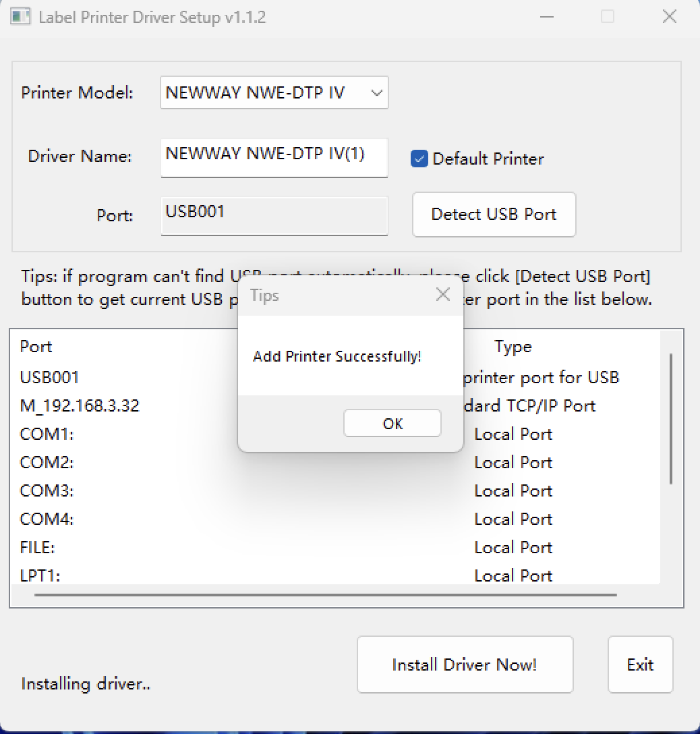This screenshot has width=700, height=734.
Task: Close the Tips dialog with X
Action: point(442,295)
